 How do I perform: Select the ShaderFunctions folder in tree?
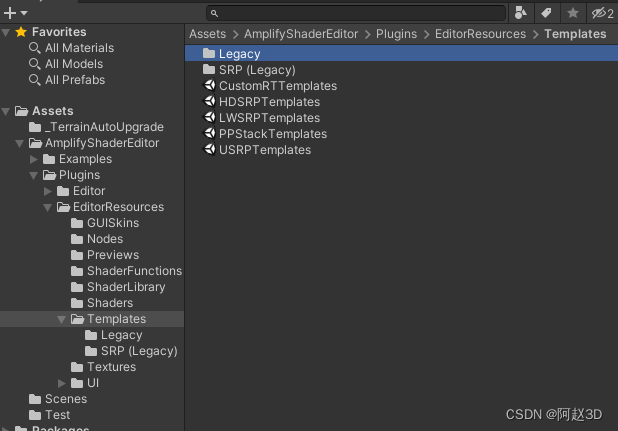pyautogui.click(x=134, y=271)
